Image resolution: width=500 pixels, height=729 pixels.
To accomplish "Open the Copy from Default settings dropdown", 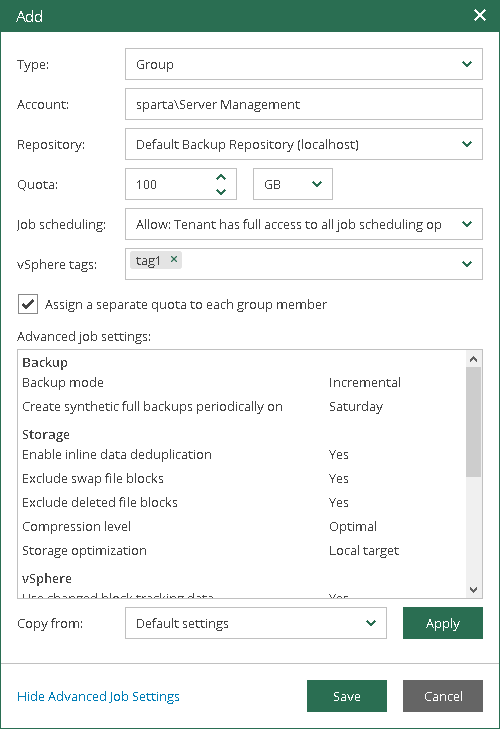I will [x=256, y=623].
